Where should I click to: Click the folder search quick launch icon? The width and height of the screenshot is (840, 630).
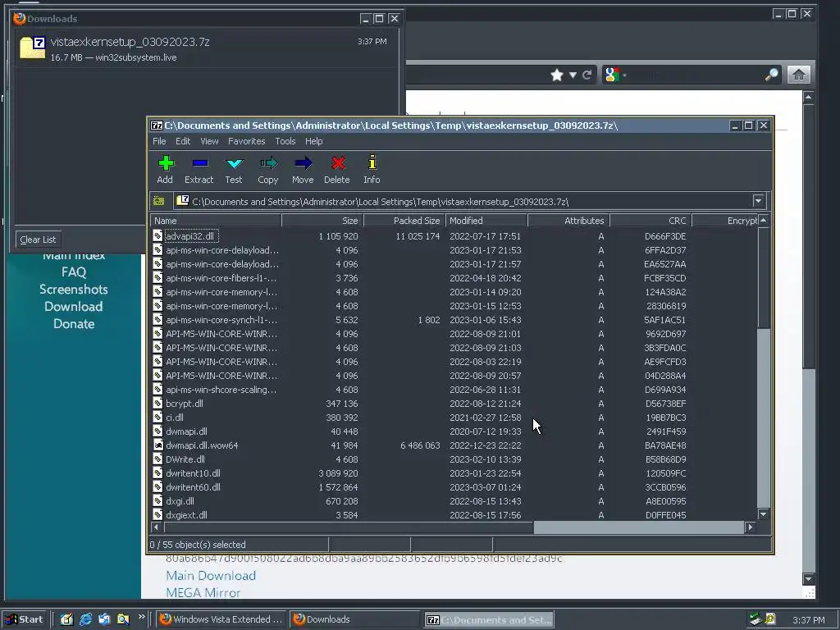pos(123,619)
